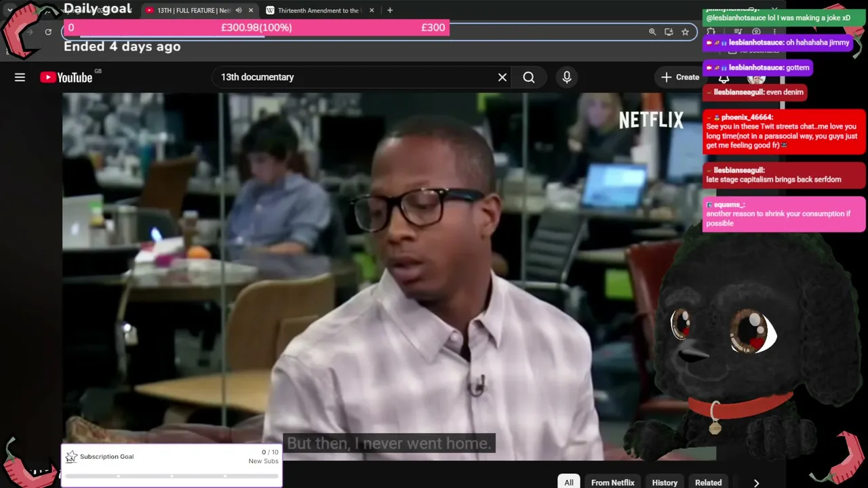Switch to the 13TH Full Feature tab
Viewport: 868px width, 488px height.
[193, 10]
